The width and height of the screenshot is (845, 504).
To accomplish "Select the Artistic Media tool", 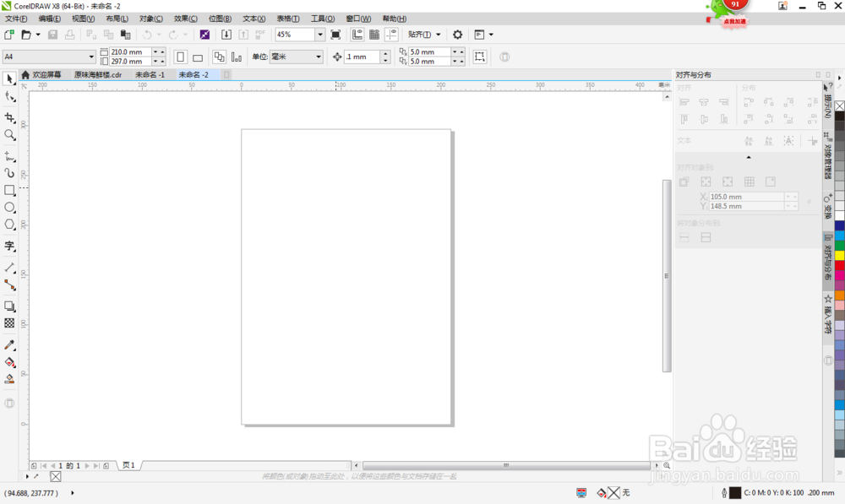I will [x=9, y=173].
